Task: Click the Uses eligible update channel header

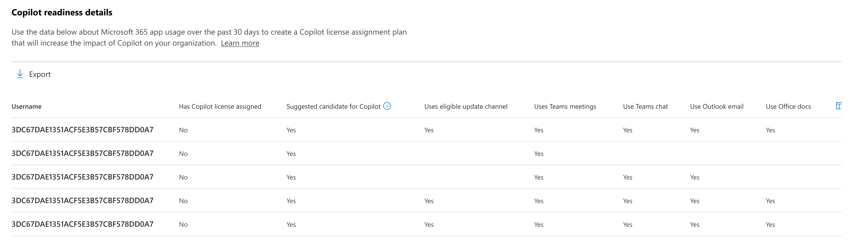Action: (466, 107)
